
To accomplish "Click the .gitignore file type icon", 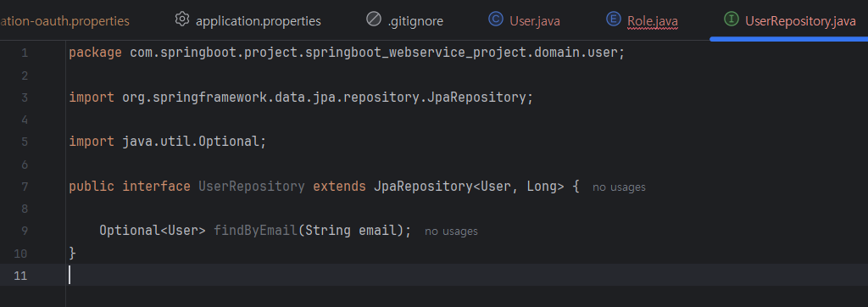I will coord(374,20).
